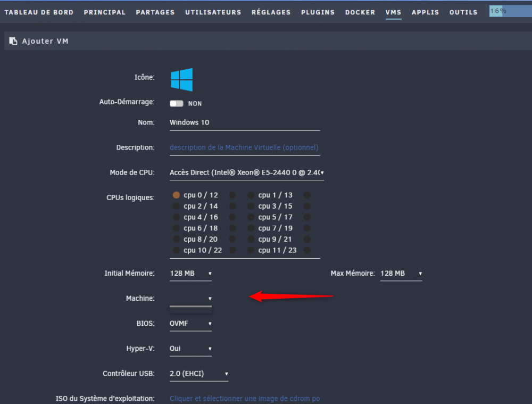Check the cpu 3 checkbox
The image size is (532, 404).
(x=251, y=206)
